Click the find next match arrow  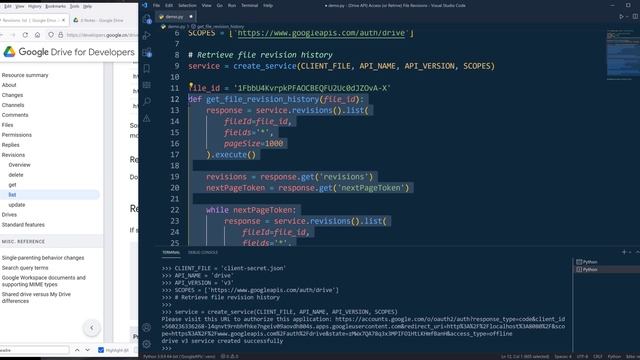(87, 350)
